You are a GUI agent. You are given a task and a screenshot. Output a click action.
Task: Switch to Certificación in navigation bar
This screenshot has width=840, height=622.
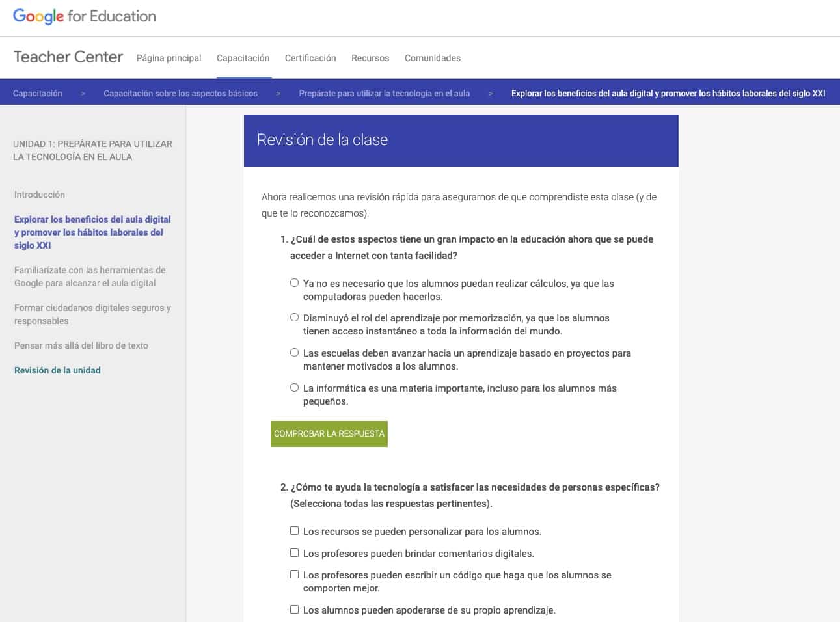pyautogui.click(x=310, y=58)
